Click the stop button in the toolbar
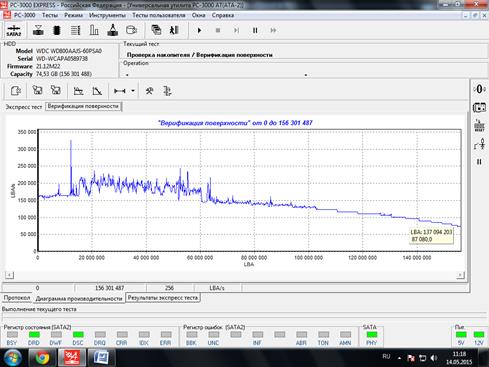Image resolution: width=489 pixels, height=367 pixels. click(x=218, y=30)
